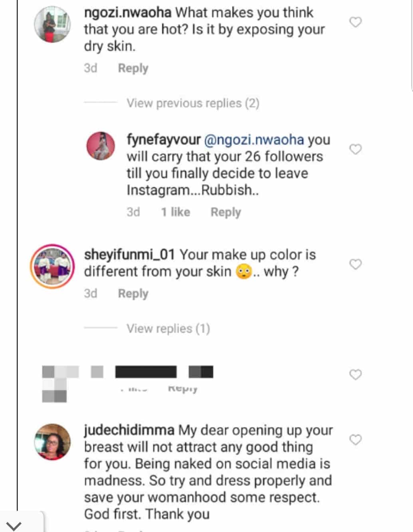Open sheyifunmi_01 username link
The width and height of the screenshot is (413, 532).
[129, 255]
